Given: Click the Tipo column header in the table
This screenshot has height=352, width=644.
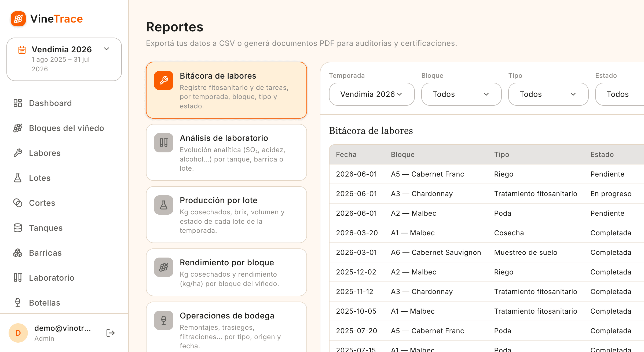Looking at the screenshot, I should [x=502, y=155].
